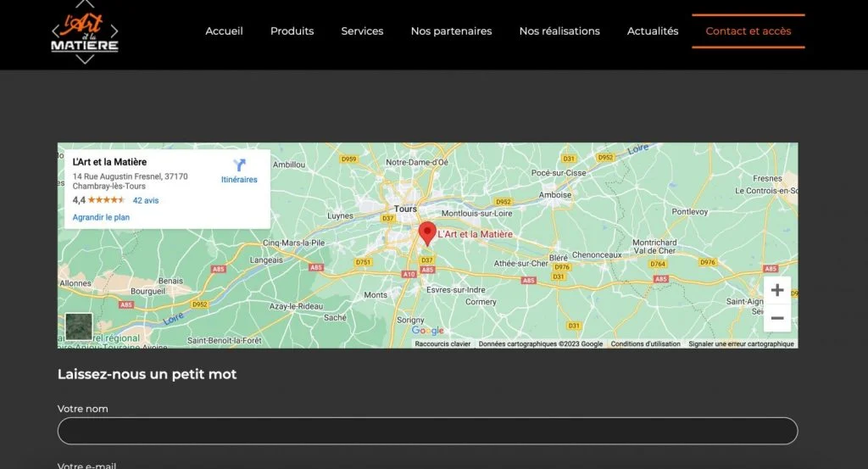Click Agrandir le plan link

tap(101, 217)
